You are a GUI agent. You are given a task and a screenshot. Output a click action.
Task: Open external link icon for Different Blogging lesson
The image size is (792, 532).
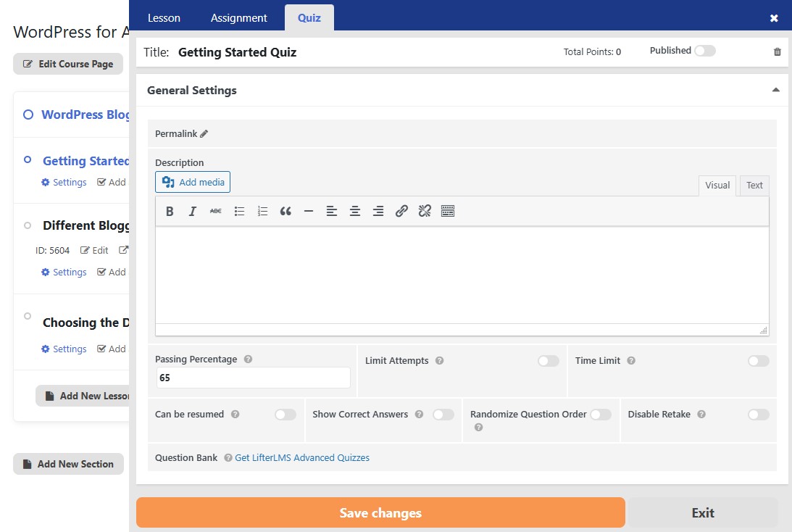pos(124,250)
